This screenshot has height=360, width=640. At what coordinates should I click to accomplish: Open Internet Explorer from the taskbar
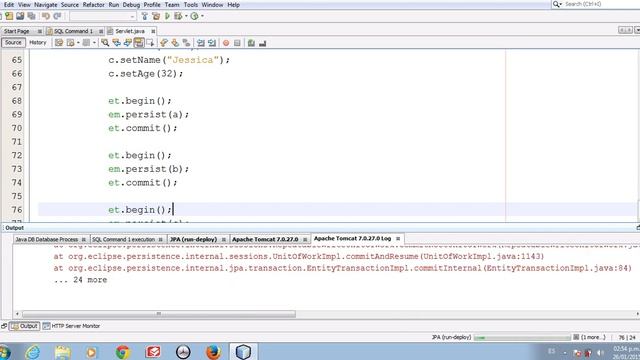33,352
